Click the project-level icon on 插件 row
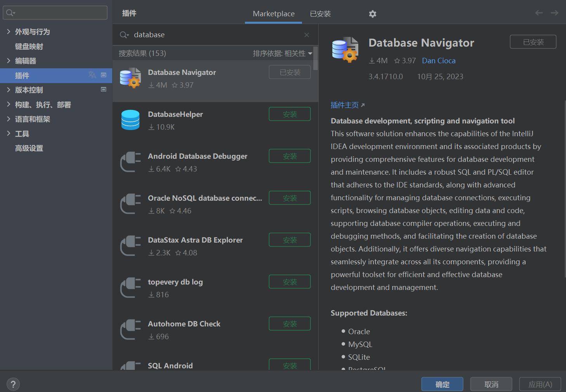Screen dimensions: 566x392 [x=104, y=75]
